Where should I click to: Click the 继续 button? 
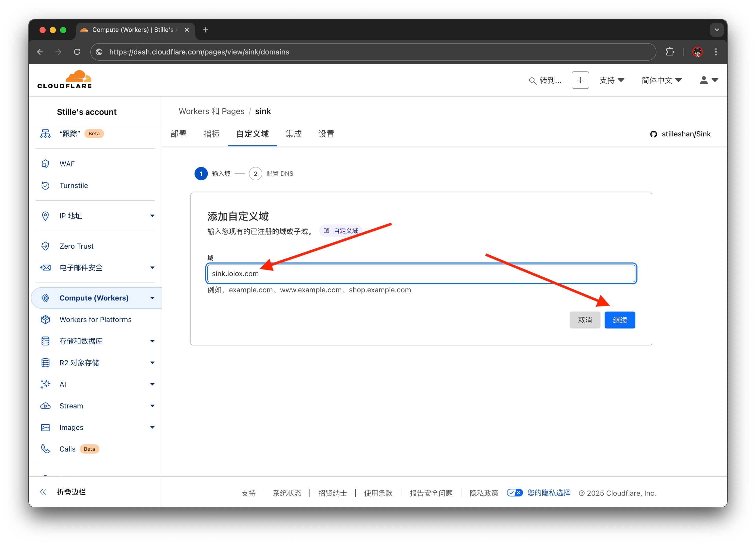click(620, 320)
